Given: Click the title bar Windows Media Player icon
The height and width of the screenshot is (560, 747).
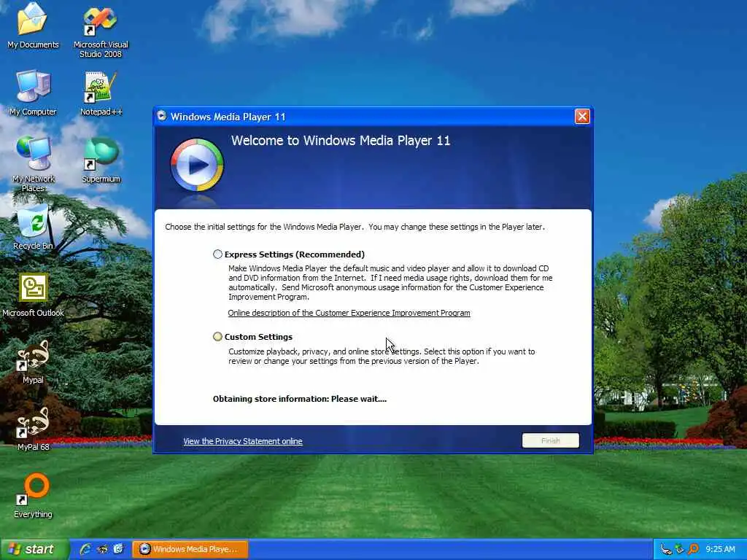Looking at the screenshot, I should pyautogui.click(x=162, y=116).
